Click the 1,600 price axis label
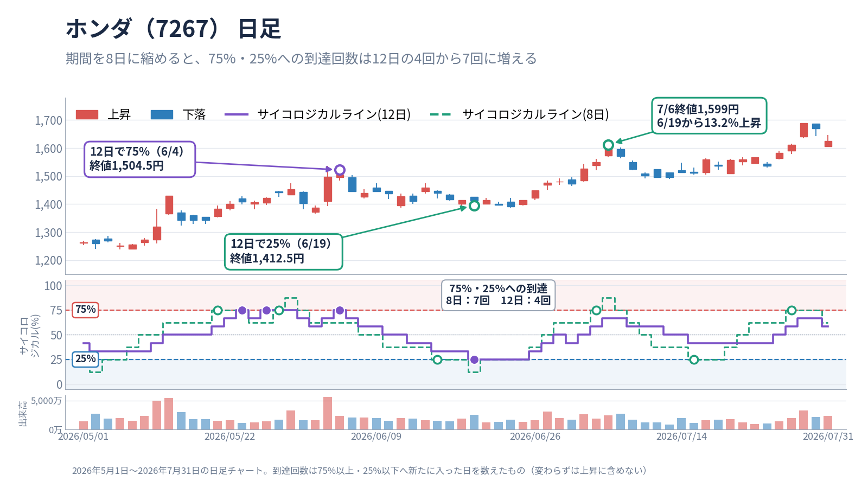The height and width of the screenshot is (488, 868). coord(49,149)
